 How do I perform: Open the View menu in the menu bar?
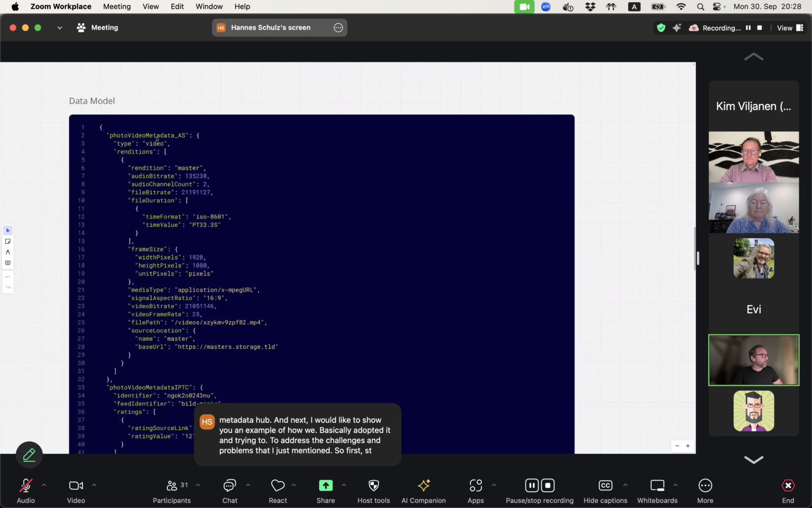[151, 6]
